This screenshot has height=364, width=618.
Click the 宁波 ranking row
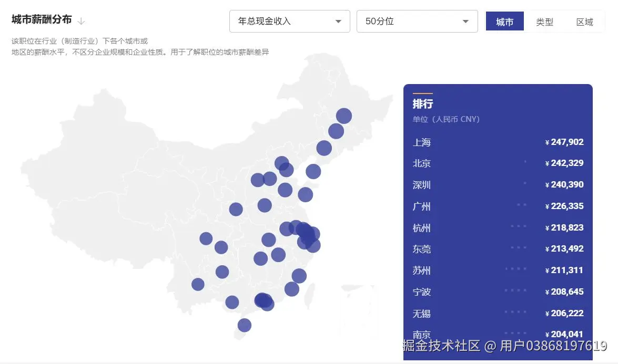498,292
